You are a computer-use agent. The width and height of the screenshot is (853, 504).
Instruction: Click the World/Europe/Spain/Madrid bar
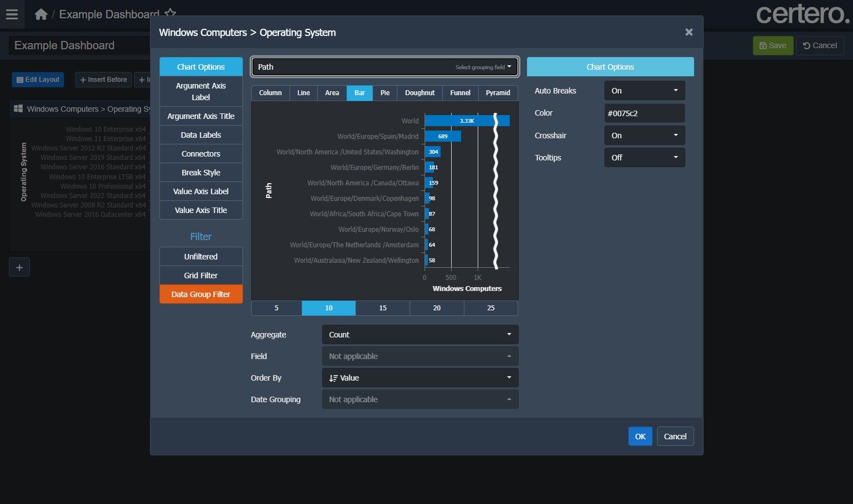443,136
